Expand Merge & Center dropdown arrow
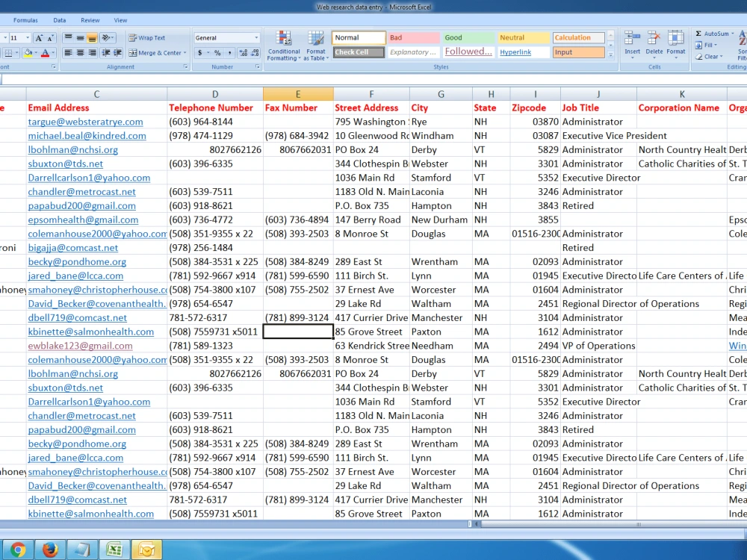Screen dimensions: 747x560 185,53
